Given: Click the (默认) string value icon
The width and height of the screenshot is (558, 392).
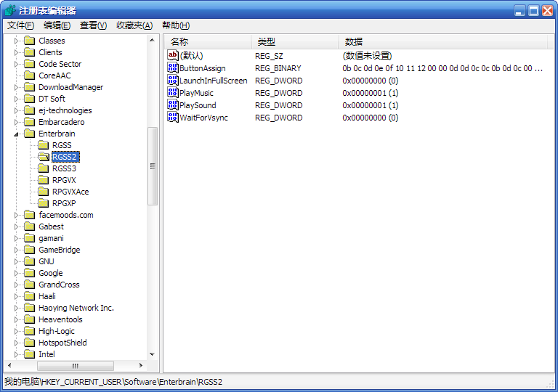Looking at the screenshot, I should click(173, 55).
